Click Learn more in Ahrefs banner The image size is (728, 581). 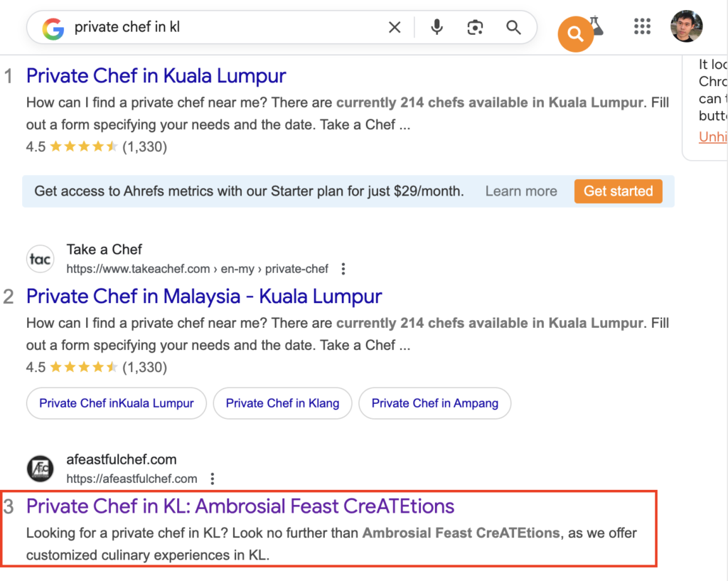click(x=521, y=191)
